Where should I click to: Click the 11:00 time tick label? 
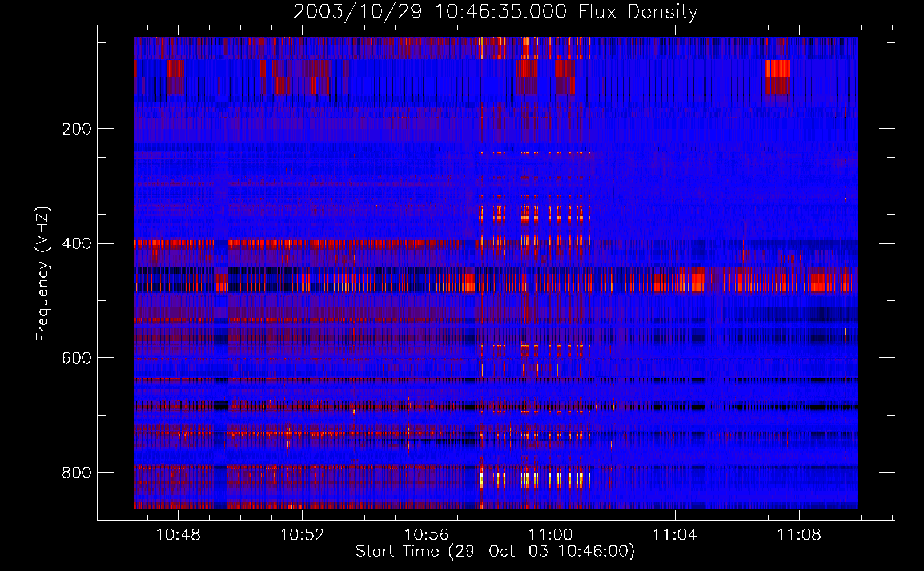(551, 535)
